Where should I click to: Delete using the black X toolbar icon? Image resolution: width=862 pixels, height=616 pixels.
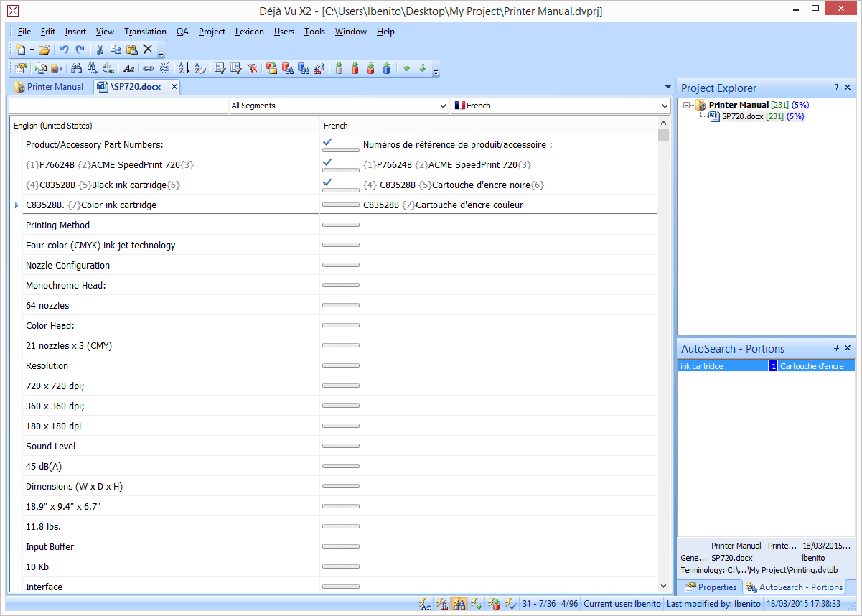(x=148, y=49)
